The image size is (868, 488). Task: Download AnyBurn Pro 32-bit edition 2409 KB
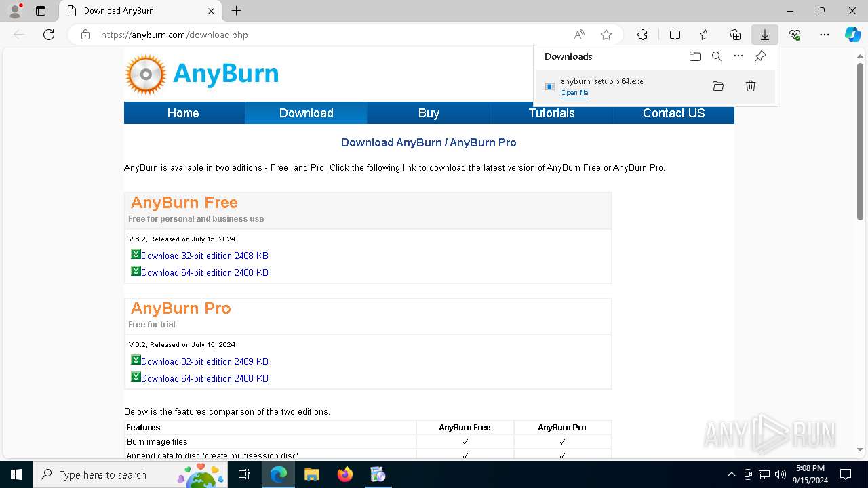tap(205, 361)
